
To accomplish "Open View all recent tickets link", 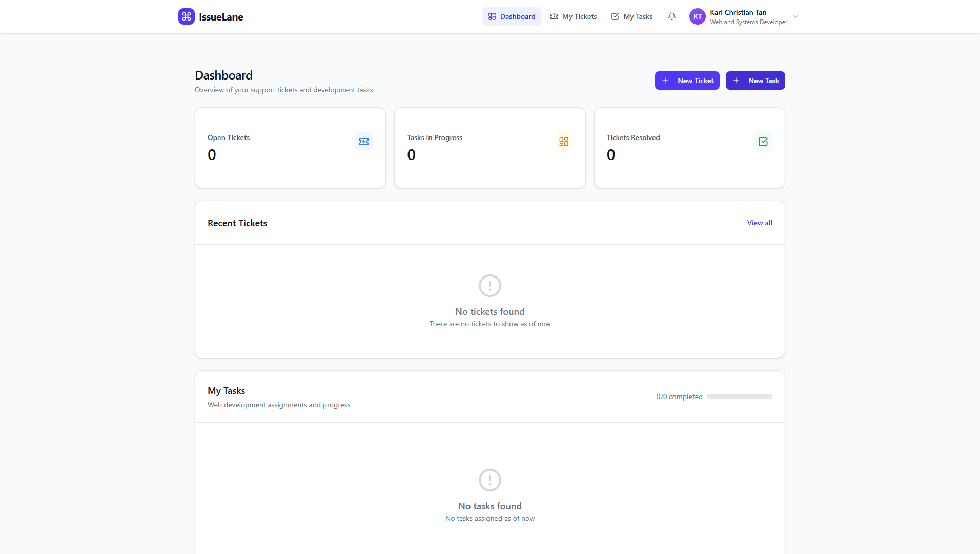I will [760, 223].
